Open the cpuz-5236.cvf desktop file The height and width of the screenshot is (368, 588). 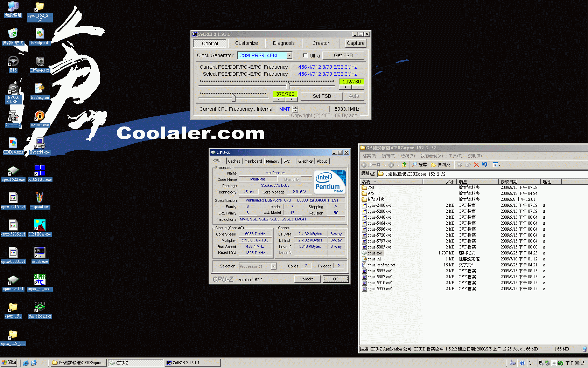(x=13, y=228)
